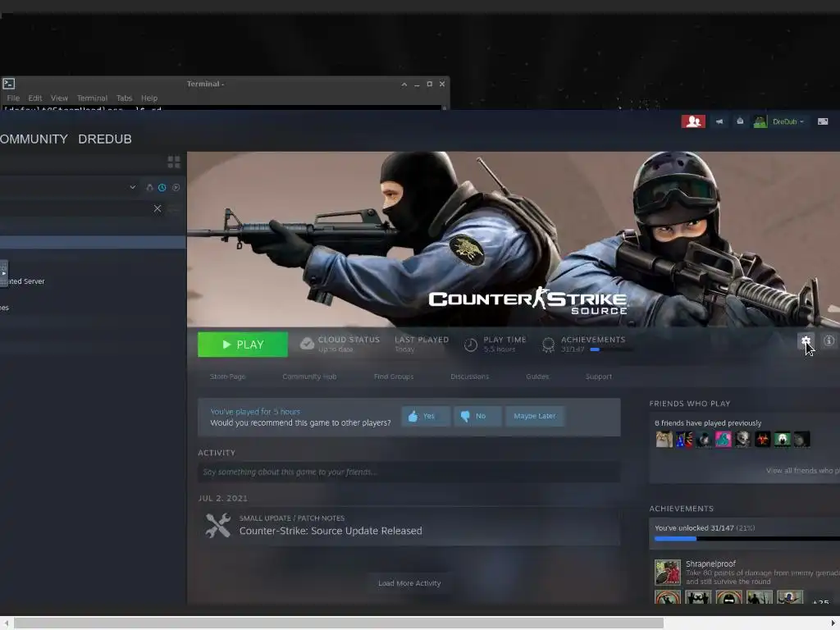The height and width of the screenshot is (630, 840).
Task: Open the Edit menu in Terminal
Action: (34, 98)
